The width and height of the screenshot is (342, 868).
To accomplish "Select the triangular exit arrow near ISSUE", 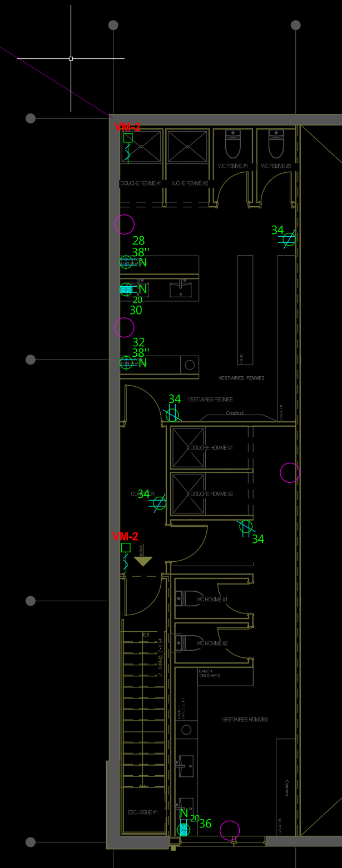I will click(x=143, y=561).
